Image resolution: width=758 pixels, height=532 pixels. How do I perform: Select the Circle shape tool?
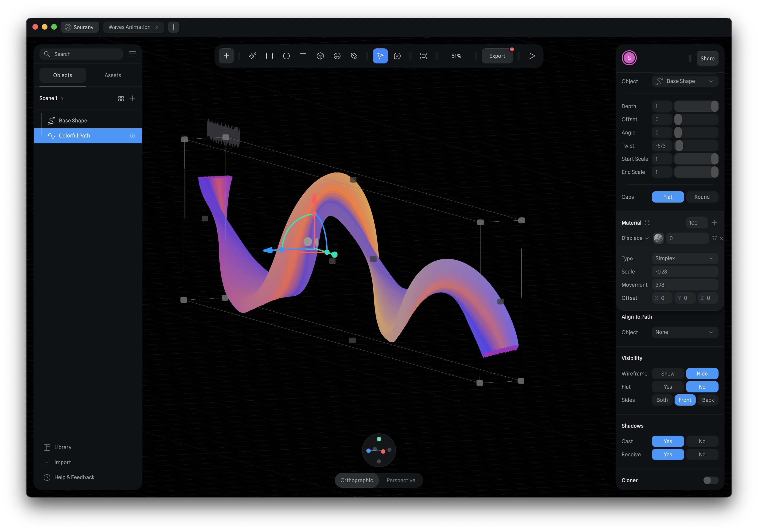286,56
